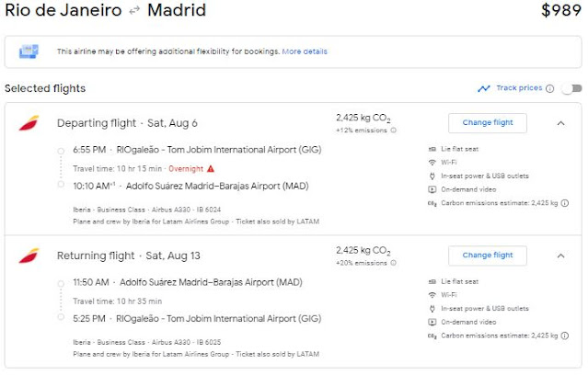Click departing flight carbon estimate info icon
Screen dimensions: 588x375
(x=563, y=202)
